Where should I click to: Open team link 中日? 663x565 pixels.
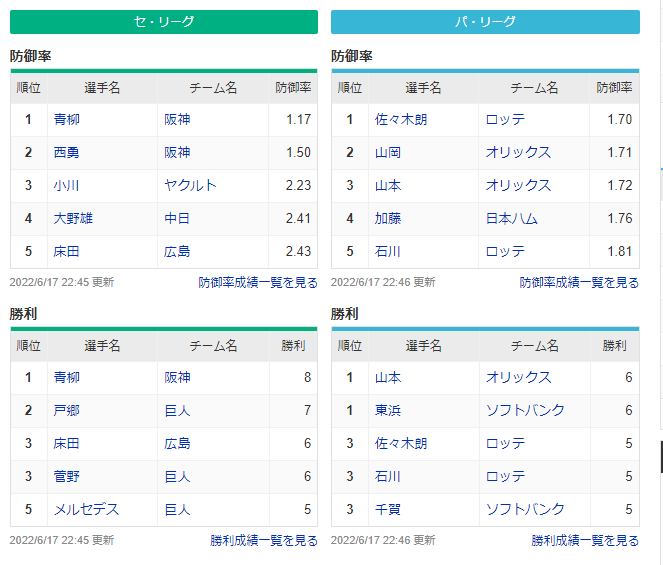point(177,218)
